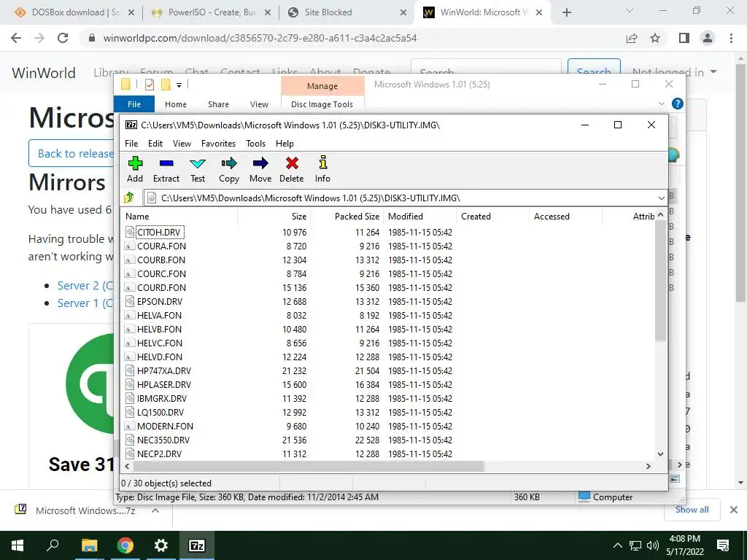This screenshot has height=560, width=747.
Task: Click the Add button in 7-Zip toolbar
Action: [135, 169]
